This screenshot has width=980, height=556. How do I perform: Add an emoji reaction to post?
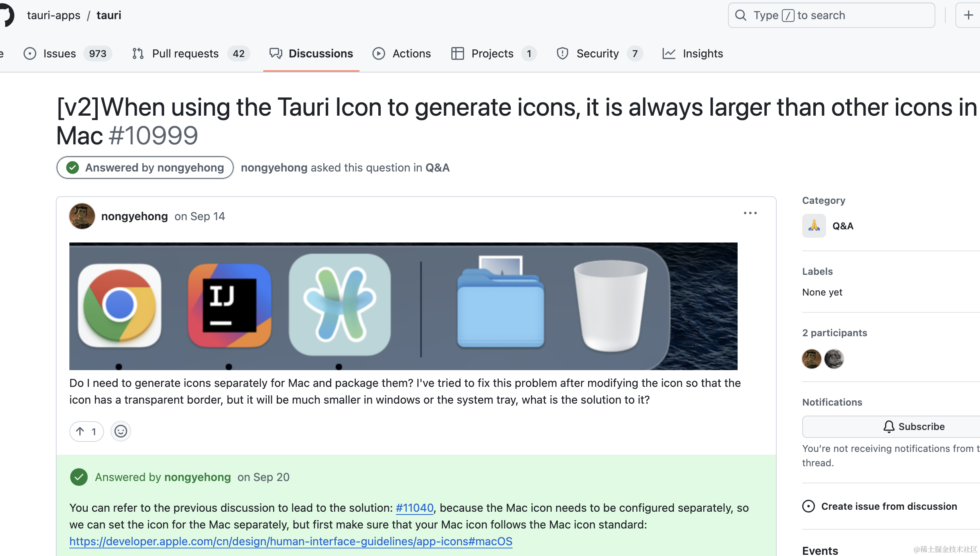(121, 431)
